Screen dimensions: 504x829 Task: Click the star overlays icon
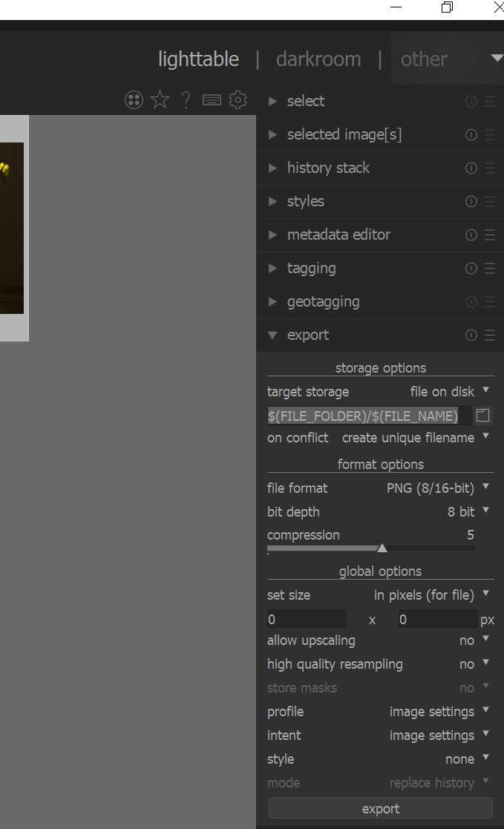(x=160, y=100)
